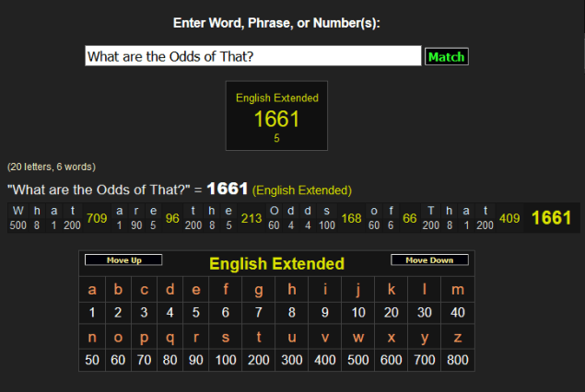
Task: Select letter 'a' in cipher table
Action: (x=92, y=291)
